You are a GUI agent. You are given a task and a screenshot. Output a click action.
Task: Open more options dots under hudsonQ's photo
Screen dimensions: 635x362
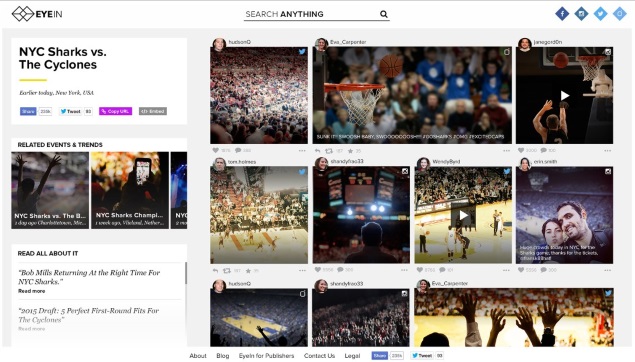[x=302, y=150]
